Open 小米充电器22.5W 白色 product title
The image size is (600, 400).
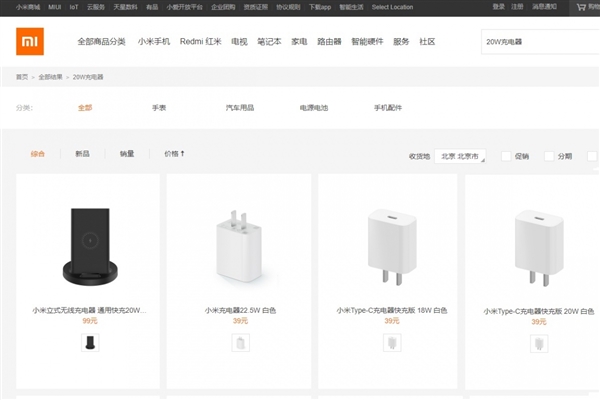click(x=240, y=310)
